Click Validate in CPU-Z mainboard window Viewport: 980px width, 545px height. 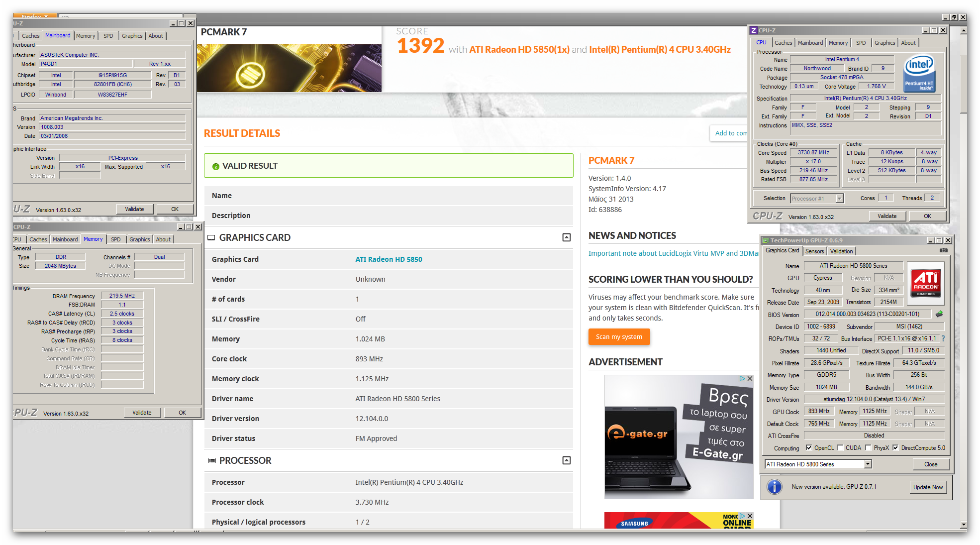134,209
